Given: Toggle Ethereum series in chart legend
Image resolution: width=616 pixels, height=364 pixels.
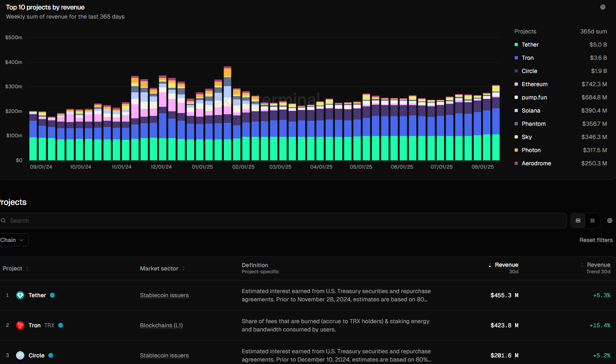Looking at the screenshot, I should pos(534,84).
